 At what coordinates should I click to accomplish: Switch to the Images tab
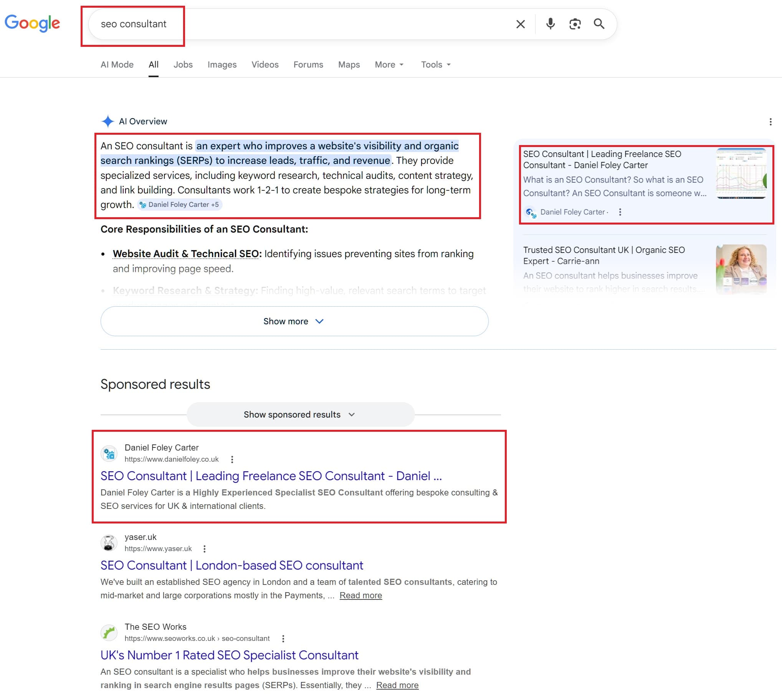(x=222, y=64)
